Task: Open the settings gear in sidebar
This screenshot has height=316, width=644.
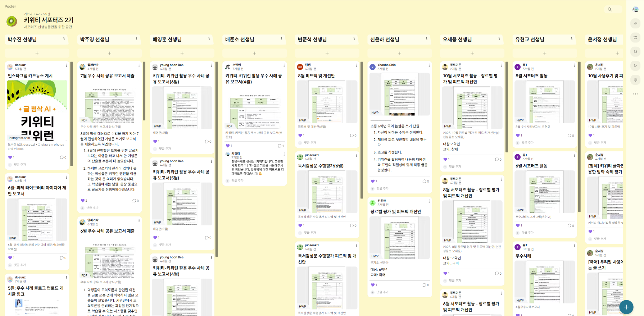Action: click(635, 80)
